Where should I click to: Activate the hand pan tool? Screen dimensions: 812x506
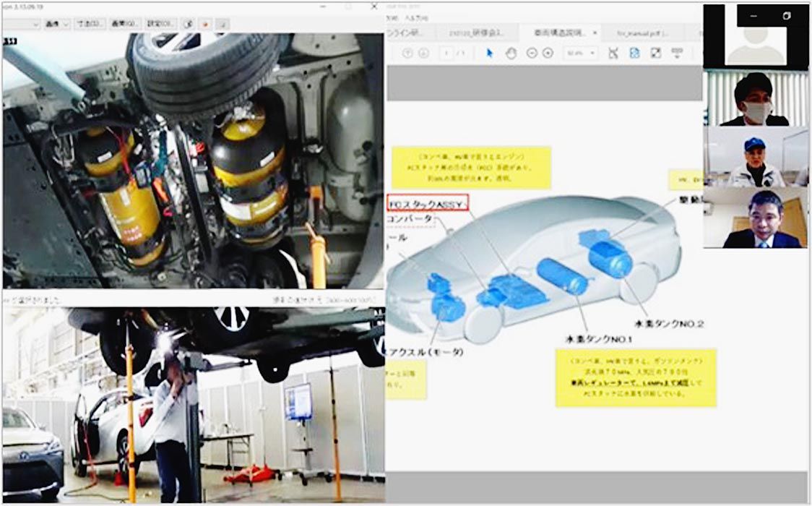(511, 53)
